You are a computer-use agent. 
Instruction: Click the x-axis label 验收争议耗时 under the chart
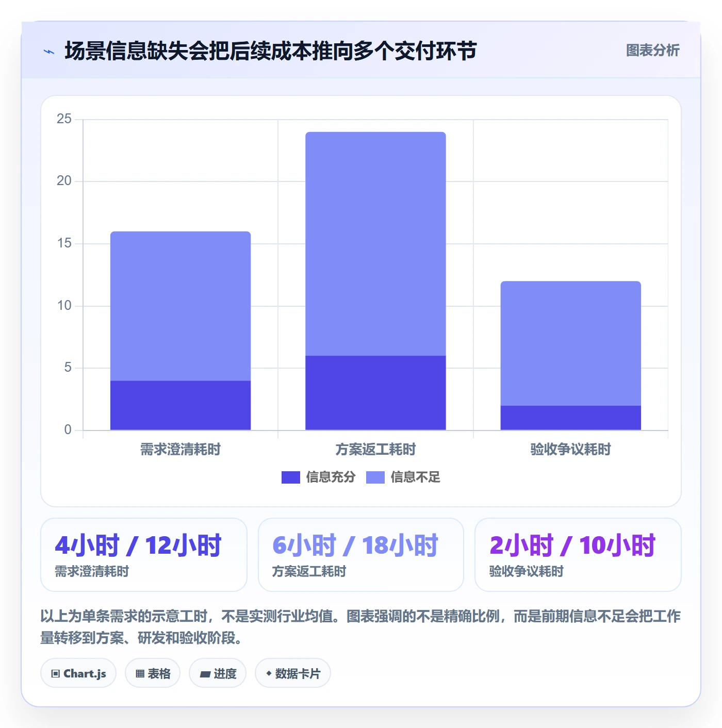571,450
